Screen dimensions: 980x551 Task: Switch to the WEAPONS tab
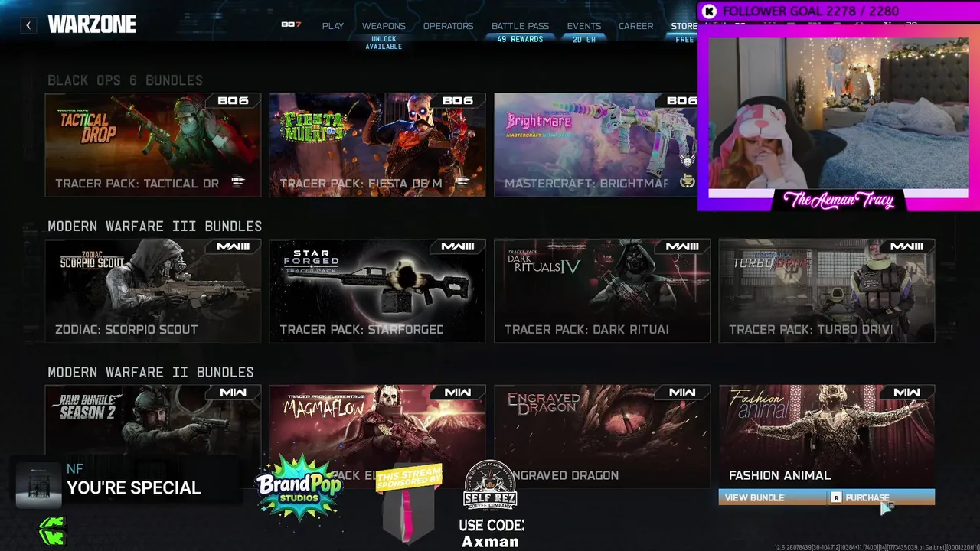coord(384,26)
